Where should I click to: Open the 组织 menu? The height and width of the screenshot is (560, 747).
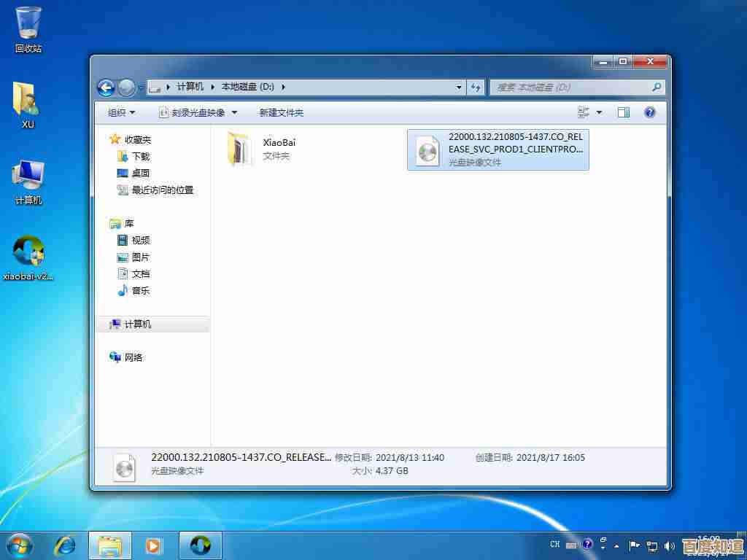click(x=121, y=112)
